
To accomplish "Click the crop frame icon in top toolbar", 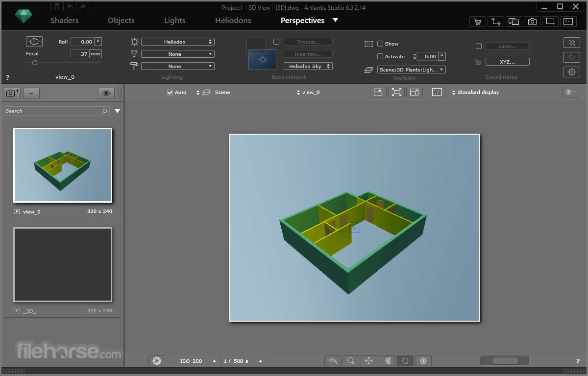I will tap(550, 22).
